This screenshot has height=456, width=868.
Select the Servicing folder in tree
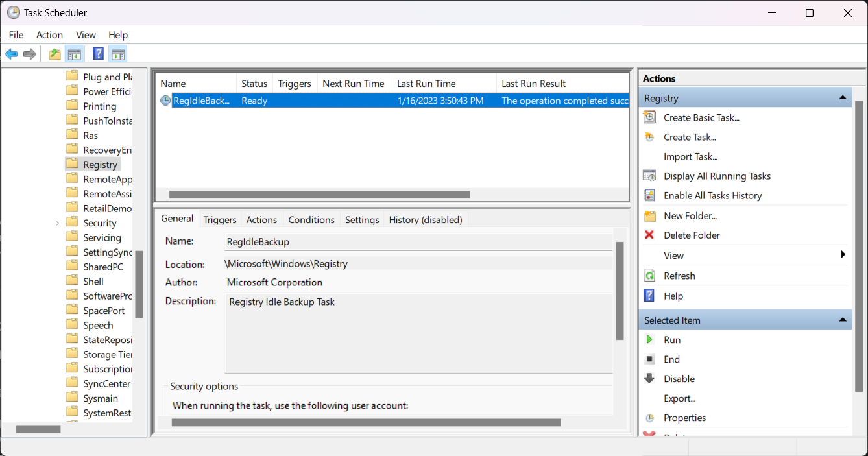pos(102,237)
